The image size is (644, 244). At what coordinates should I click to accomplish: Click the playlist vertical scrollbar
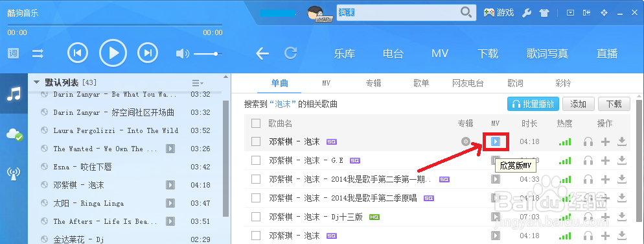pyautogui.click(x=225, y=158)
